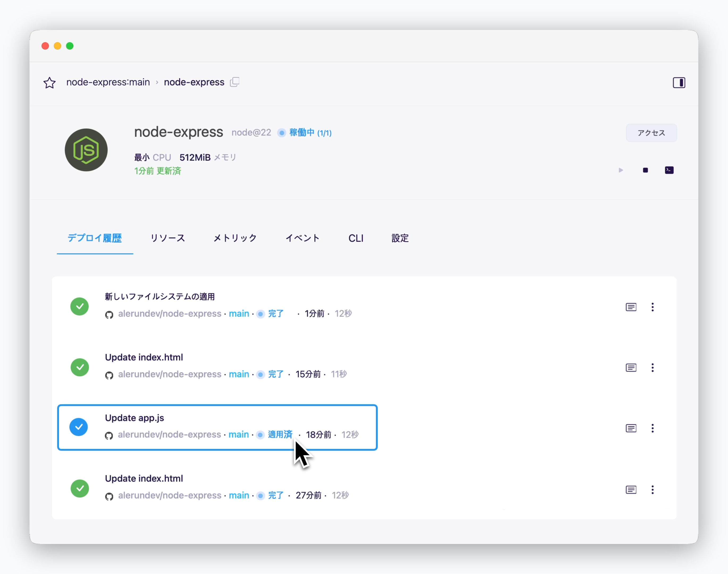Click node-express breadcrumb item

pos(194,82)
